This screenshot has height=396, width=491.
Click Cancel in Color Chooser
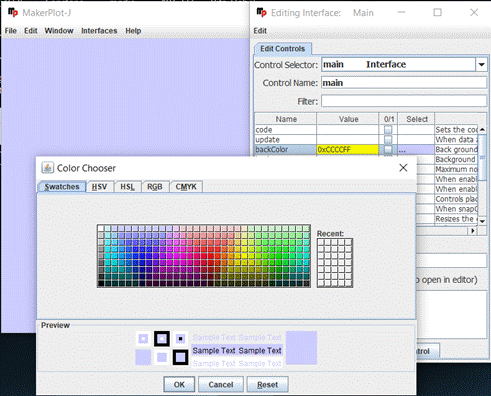(221, 384)
